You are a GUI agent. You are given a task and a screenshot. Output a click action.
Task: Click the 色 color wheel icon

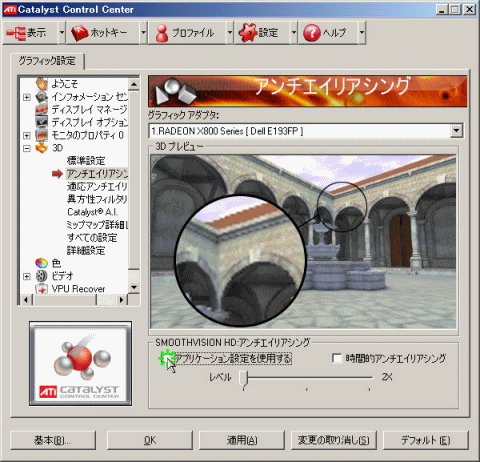click(x=42, y=263)
